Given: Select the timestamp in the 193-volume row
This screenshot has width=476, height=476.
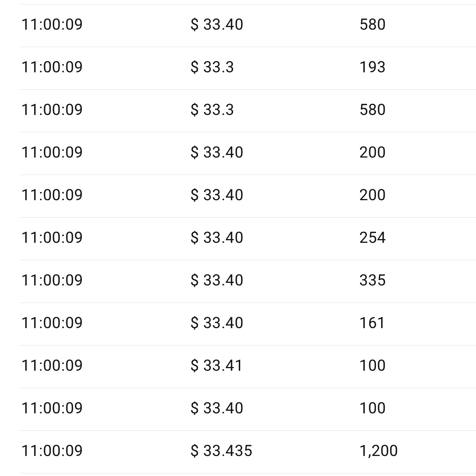Looking at the screenshot, I should tap(52, 67).
